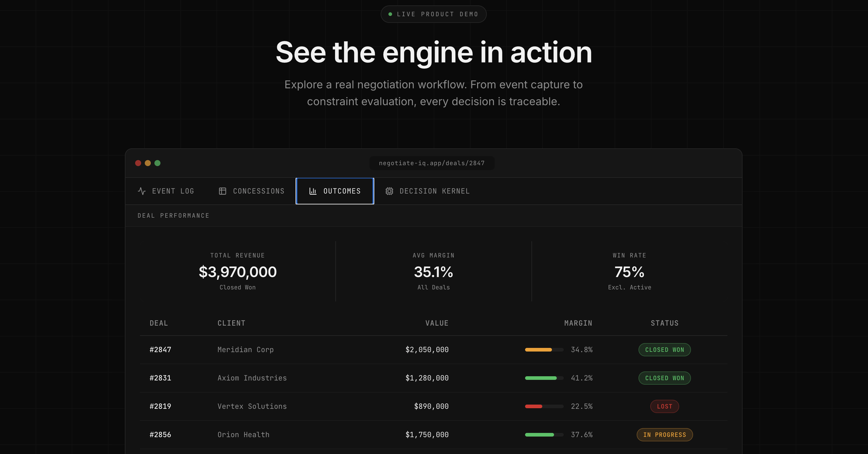868x454 pixels.
Task: Click the negotiate-iq.app URL address field
Action: click(x=432, y=163)
